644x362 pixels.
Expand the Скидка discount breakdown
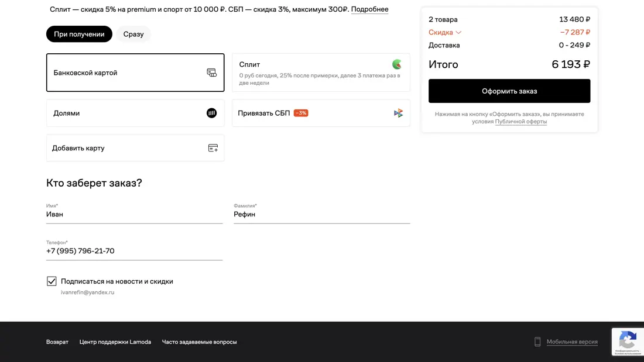pos(445,33)
